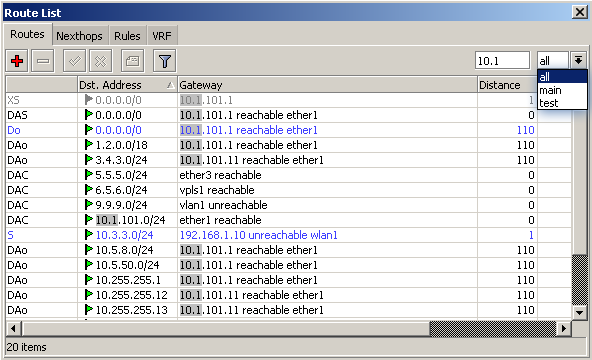Click the X disable route button
Screen dimensions: 592x360
(100, 61)
